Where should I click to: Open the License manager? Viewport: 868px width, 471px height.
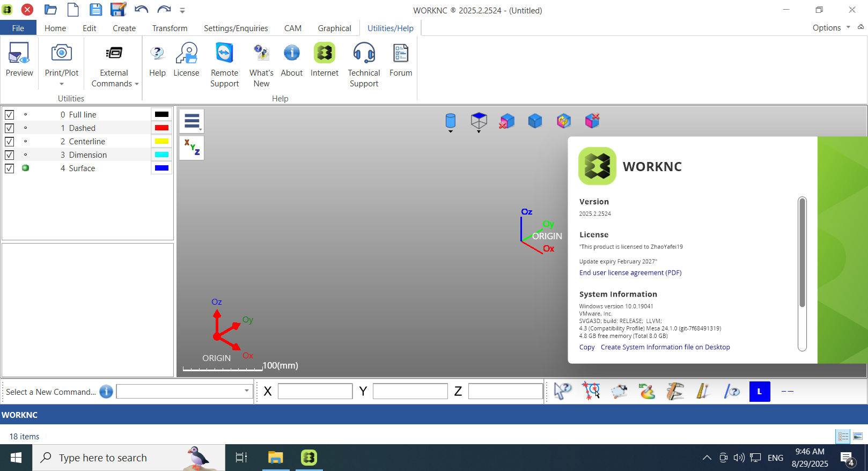(x=186, y=60)
